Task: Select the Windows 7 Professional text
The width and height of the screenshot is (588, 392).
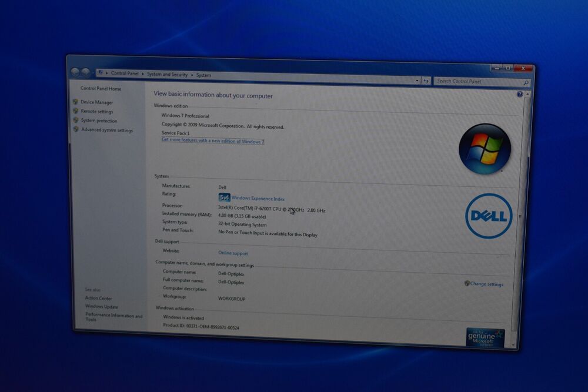Action: coord(185,116)
